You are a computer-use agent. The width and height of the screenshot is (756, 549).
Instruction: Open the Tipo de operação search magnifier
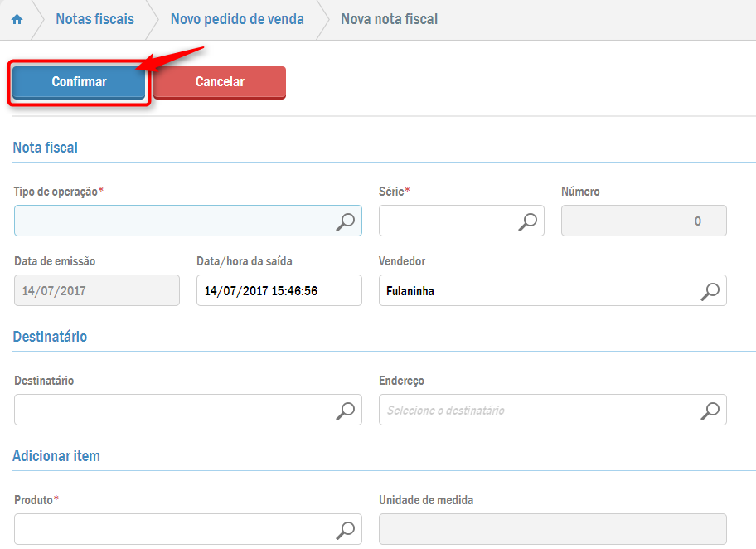345,221
